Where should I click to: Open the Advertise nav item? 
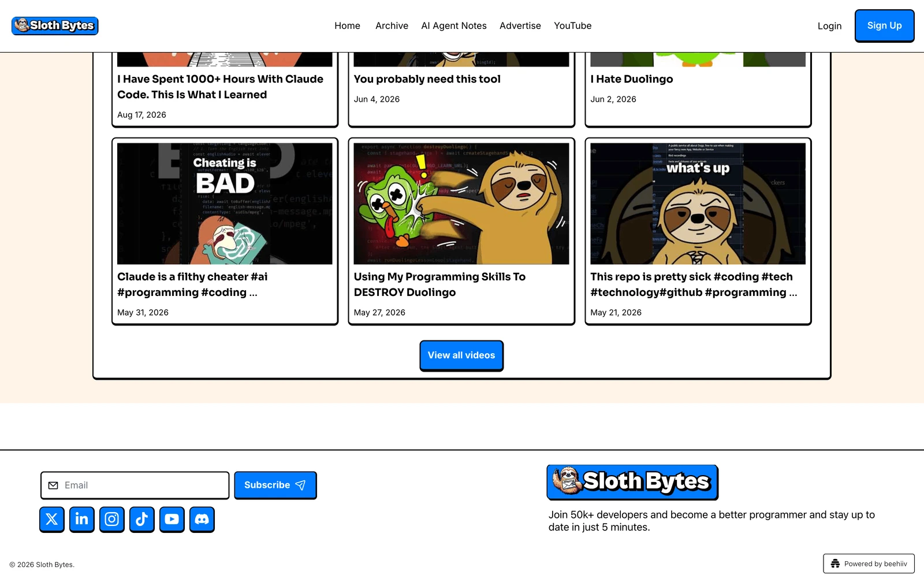(520, 25)
